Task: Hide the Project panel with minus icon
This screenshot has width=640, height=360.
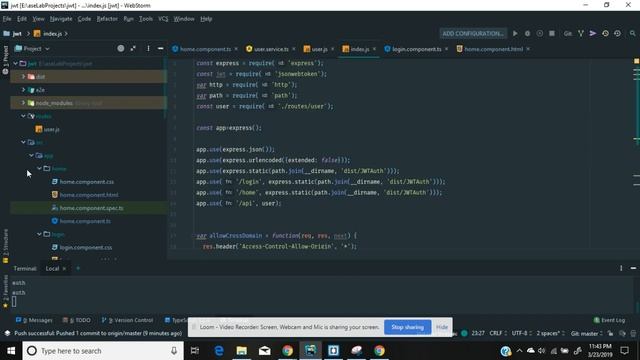Action: click(x=160, y=48)
